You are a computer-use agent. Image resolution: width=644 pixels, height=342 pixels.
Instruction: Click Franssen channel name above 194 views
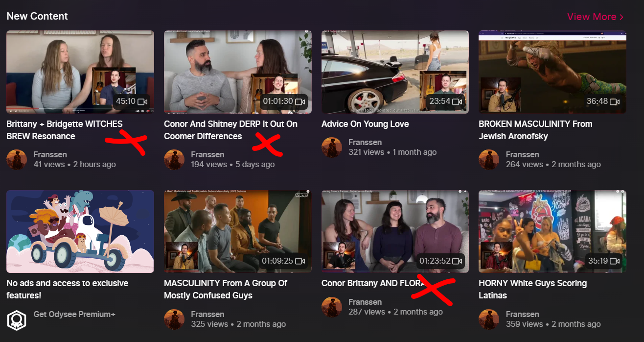tap(208, 154)
